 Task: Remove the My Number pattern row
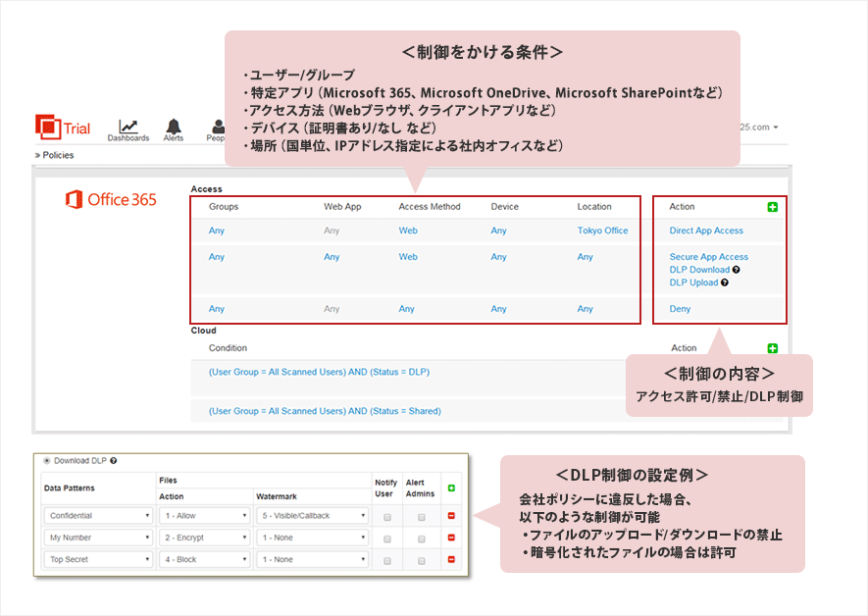coord(451,538)
